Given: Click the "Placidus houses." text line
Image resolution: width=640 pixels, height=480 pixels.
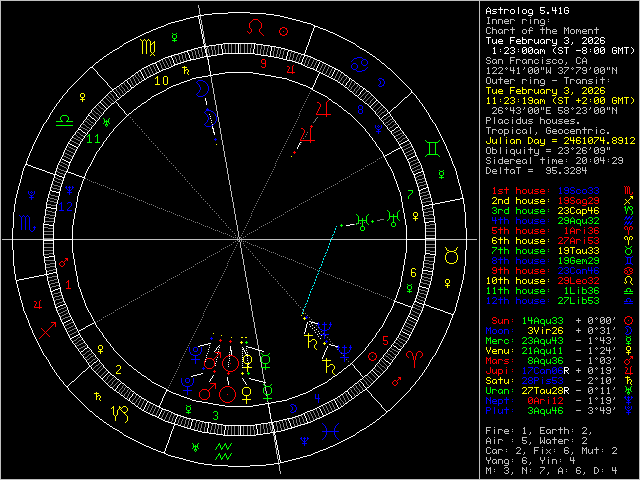Looking at the screenshot, I should tap(526, 121).
